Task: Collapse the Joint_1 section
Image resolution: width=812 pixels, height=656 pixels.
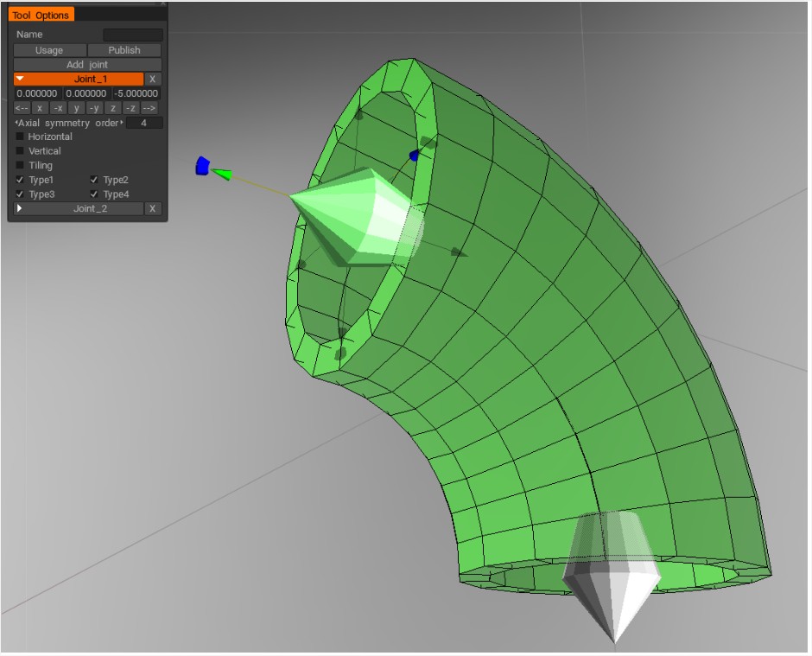Action: 20,79
